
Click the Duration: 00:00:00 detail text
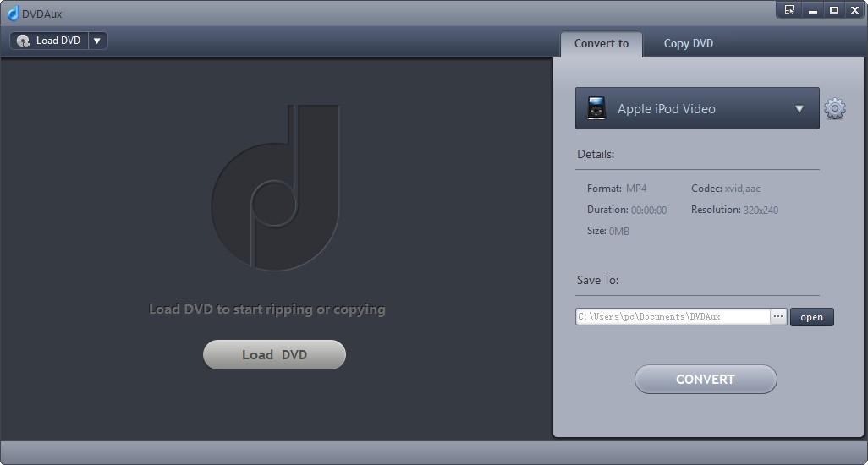(x=627, y=211)
